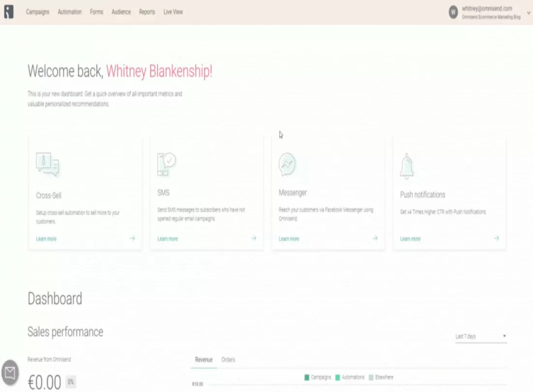Viewport: 533px width, 392px height.
Task: Toggle the Elsewhere legend swatch
Action: 371,377
